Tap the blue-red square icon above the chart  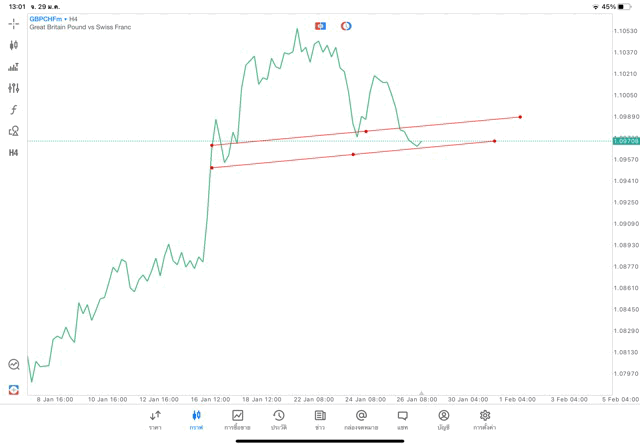click(320, 26)
